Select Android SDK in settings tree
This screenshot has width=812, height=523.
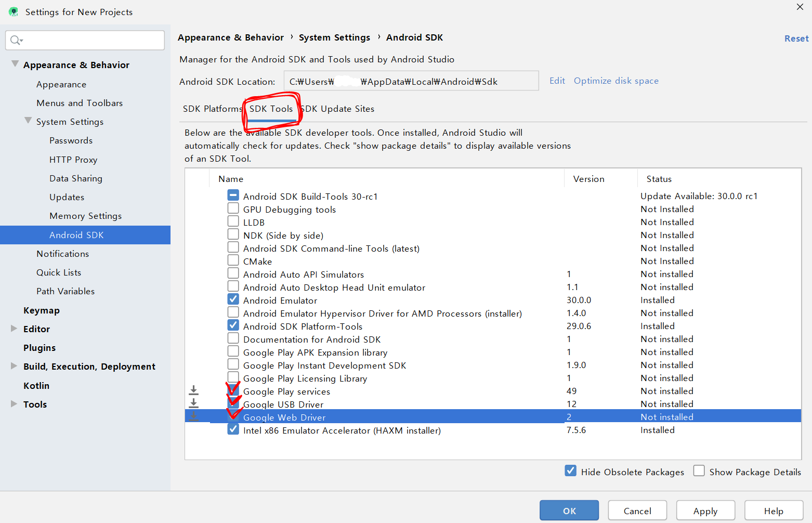point(85,235)
